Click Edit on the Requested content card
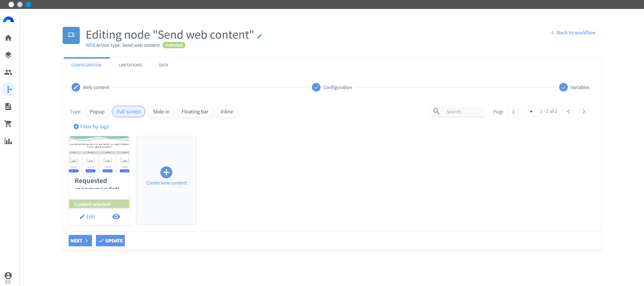Screen dimensions: 644x286 (x=88, y=217)
